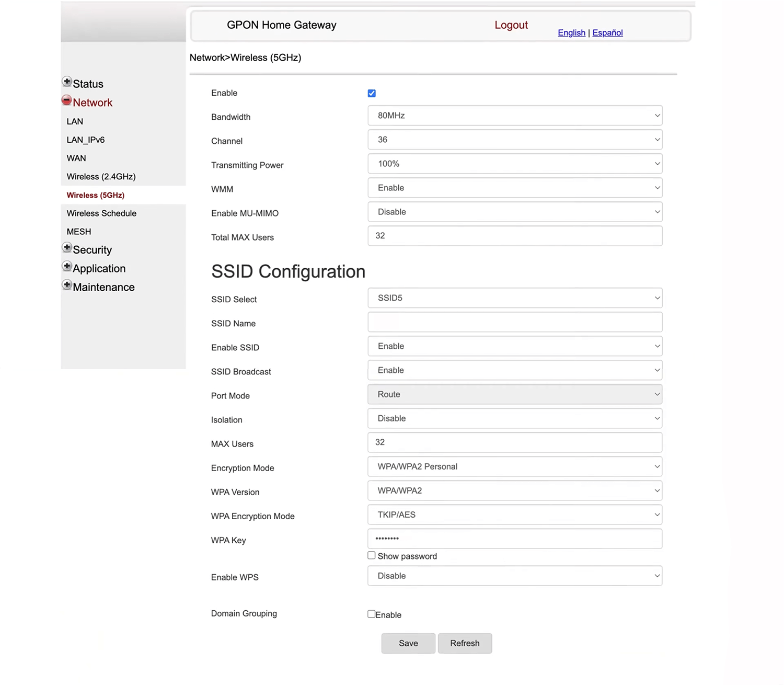Go to the MESH settings page
Image resolution: width=784 pixels, height=685 pixels.
tap(79, 232)
